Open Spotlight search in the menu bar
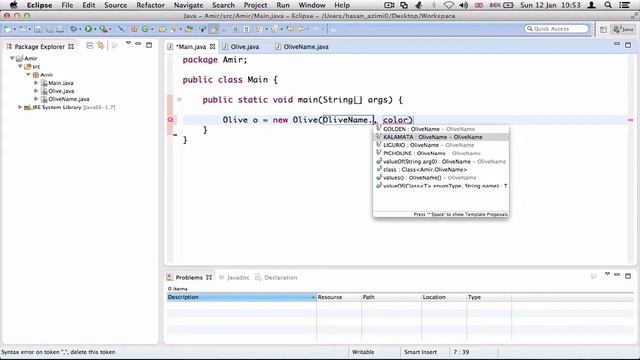The image size is (640, 360). coord(608,5)
